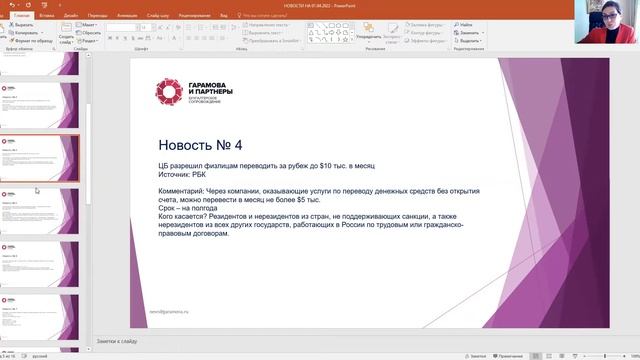Cut selection with Вырезать scissors

click(21, 25)
